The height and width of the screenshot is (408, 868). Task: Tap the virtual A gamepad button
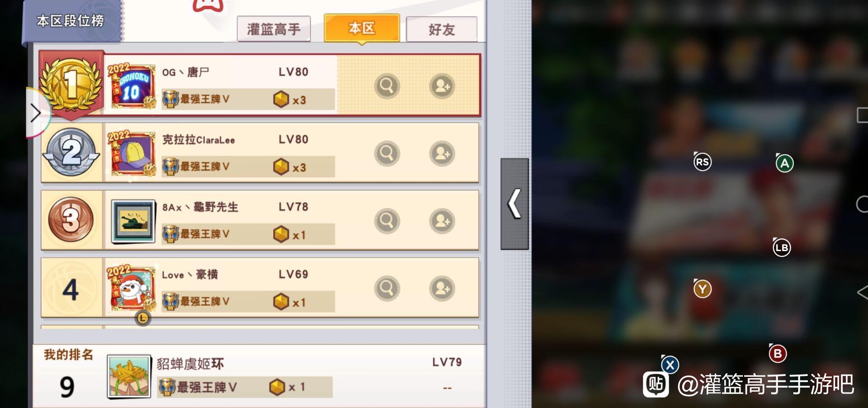(785, 163)
